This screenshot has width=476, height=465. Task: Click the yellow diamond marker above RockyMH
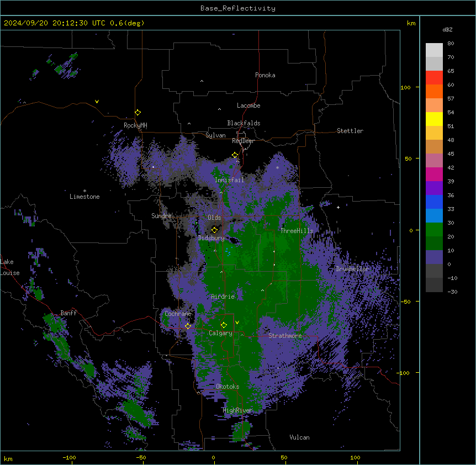[137, 113]
